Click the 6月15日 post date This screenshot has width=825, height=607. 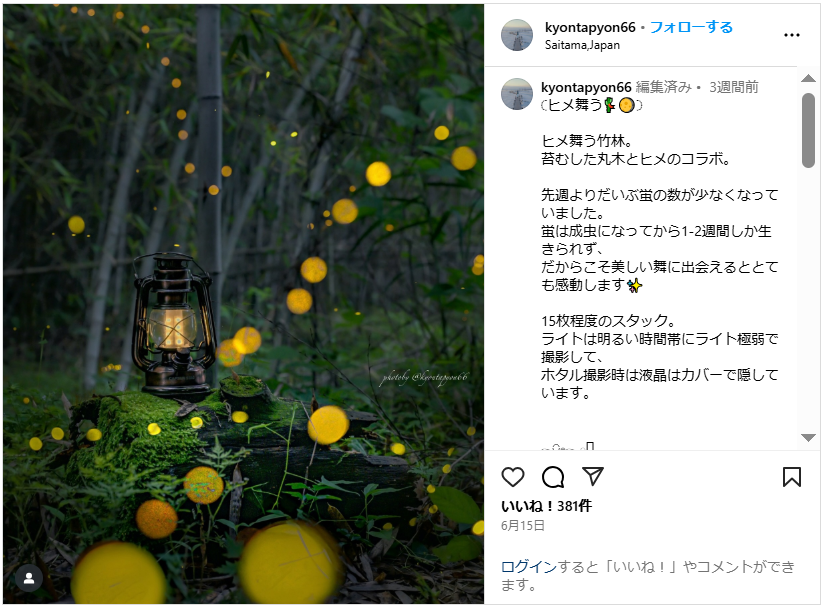coord(522,525)
